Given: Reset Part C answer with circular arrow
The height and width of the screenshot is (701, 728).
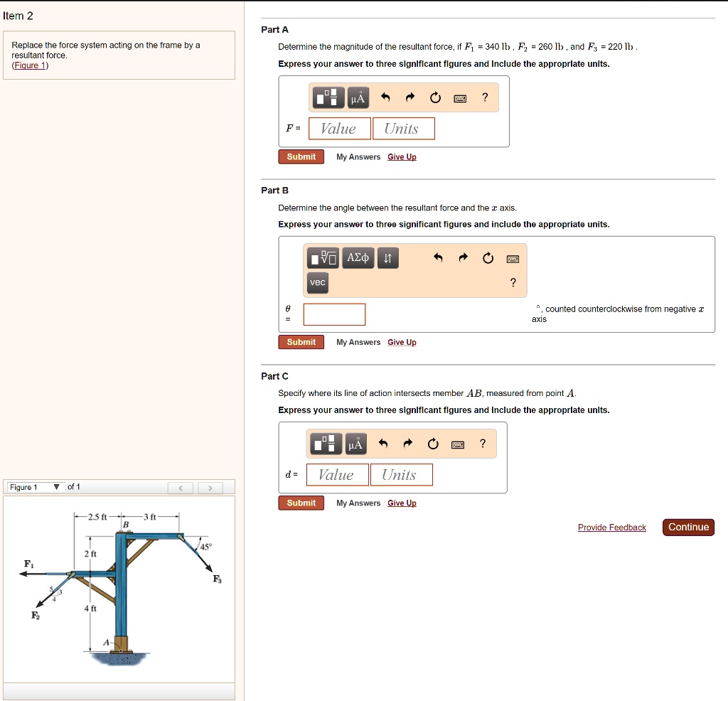Looking at the screenshot, I should tap(433, 444).
